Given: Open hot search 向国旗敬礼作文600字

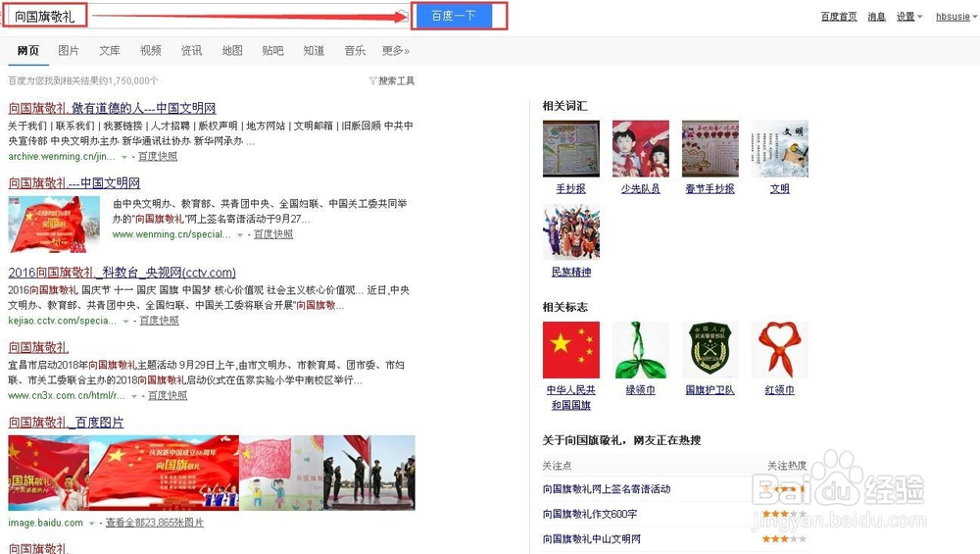Looking at the screenshot, I should [590, 514].
